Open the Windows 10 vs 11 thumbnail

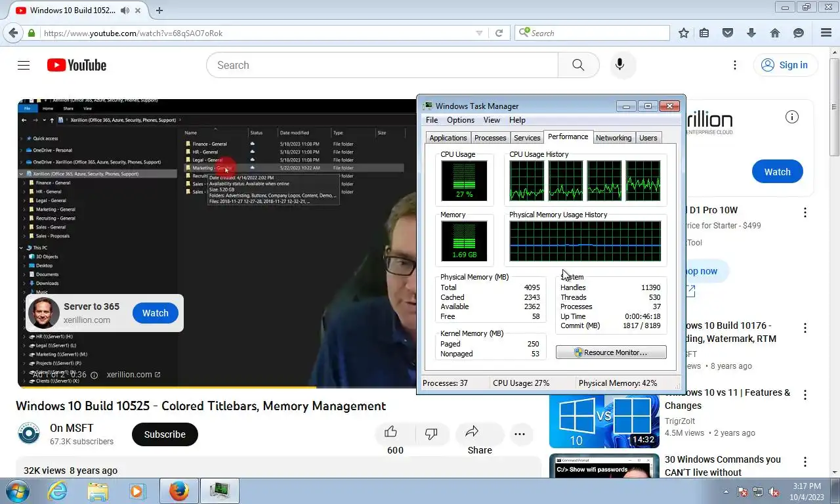point(604,421)
